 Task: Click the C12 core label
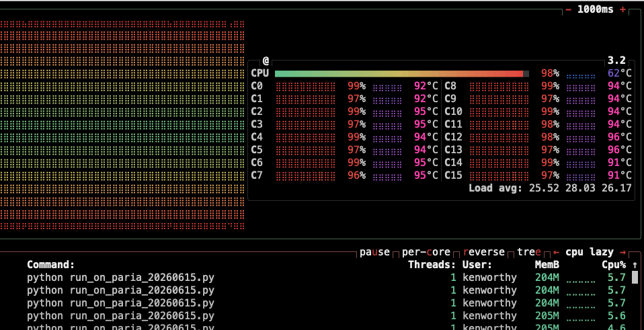coord(454,137)
